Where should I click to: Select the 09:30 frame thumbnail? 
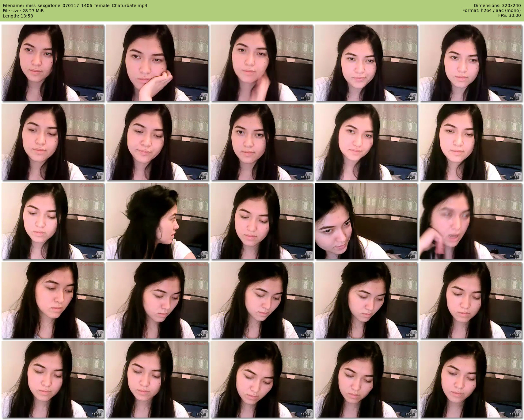click(262, 300)
